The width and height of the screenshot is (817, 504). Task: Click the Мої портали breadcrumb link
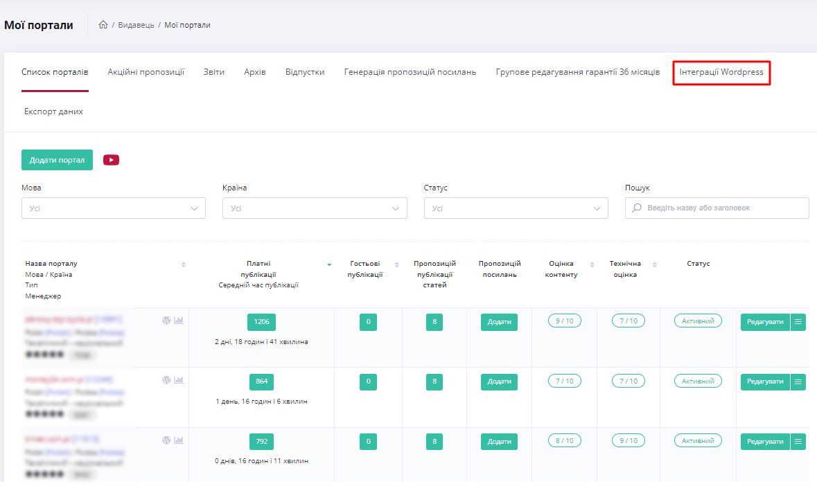point(188,25)
